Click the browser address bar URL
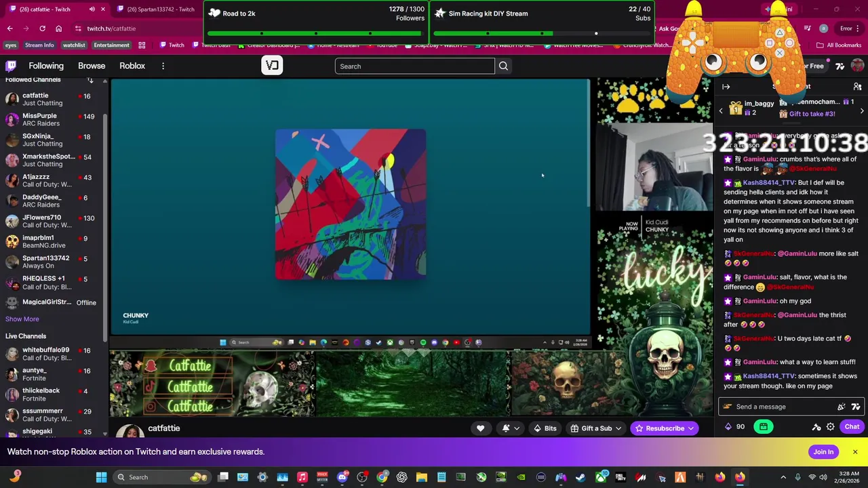Screen dimensions: 868x488 pos(111,28)
